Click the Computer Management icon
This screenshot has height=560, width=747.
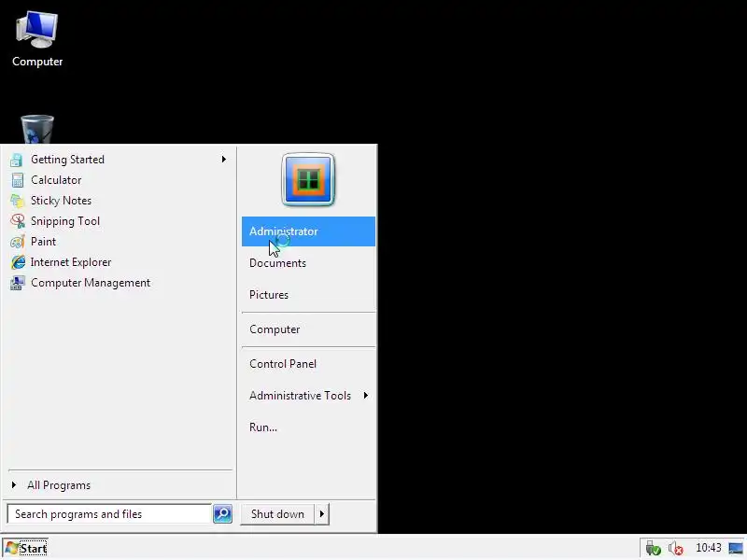coord(17,283)
